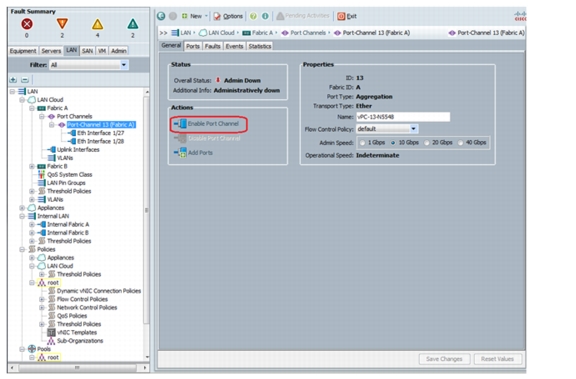Switch to the Equipment tab

pyautogui.click(x=23, y=51)
